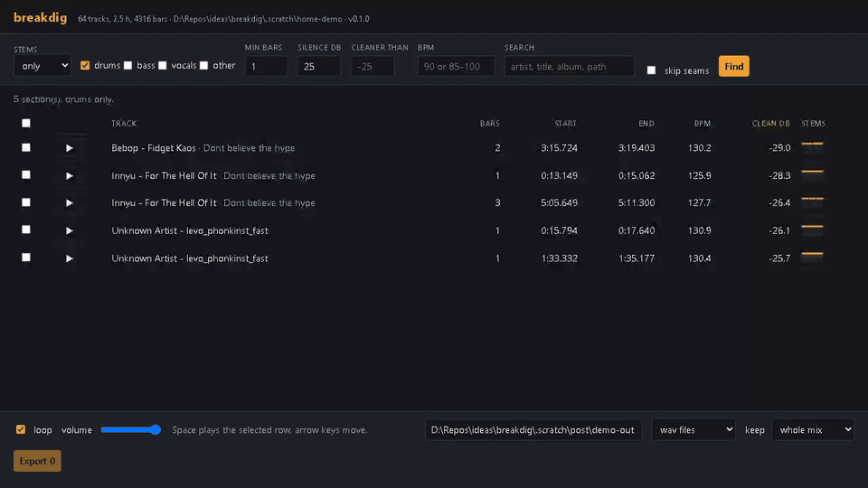Disable the loop checkbox
Image resolution: width=868 pixels, height=488 pixels.
click(x=21, y=429)
